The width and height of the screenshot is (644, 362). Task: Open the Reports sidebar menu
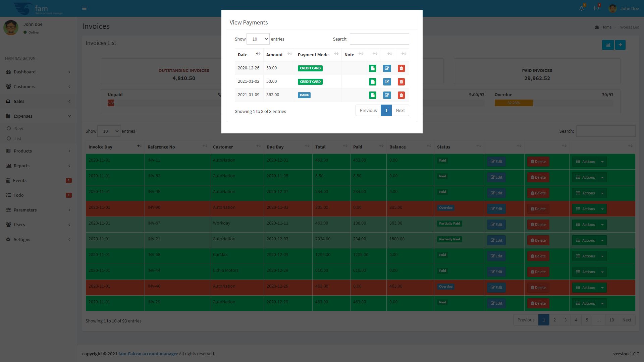[21, 166]
